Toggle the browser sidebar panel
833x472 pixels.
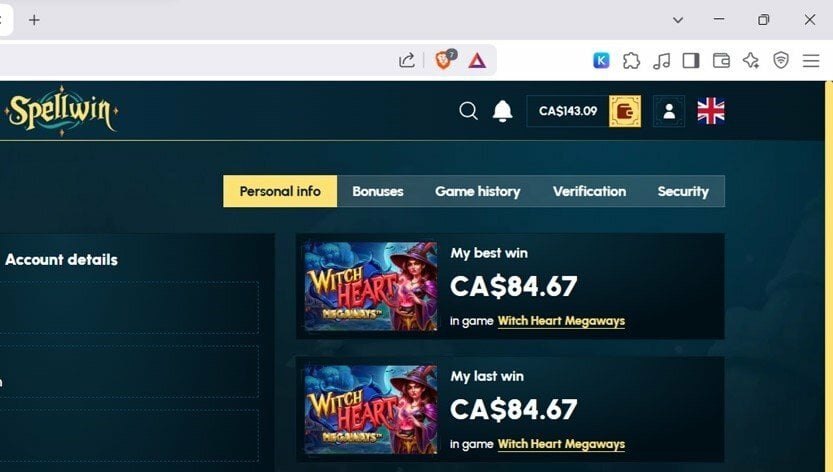pos(691,61)
